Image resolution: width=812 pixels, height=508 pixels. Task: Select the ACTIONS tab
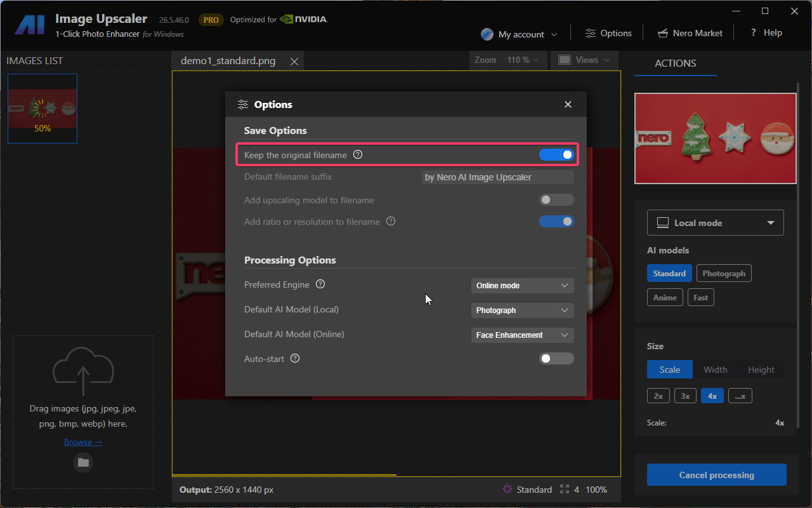pyautogui.click(x=675, y=63)
